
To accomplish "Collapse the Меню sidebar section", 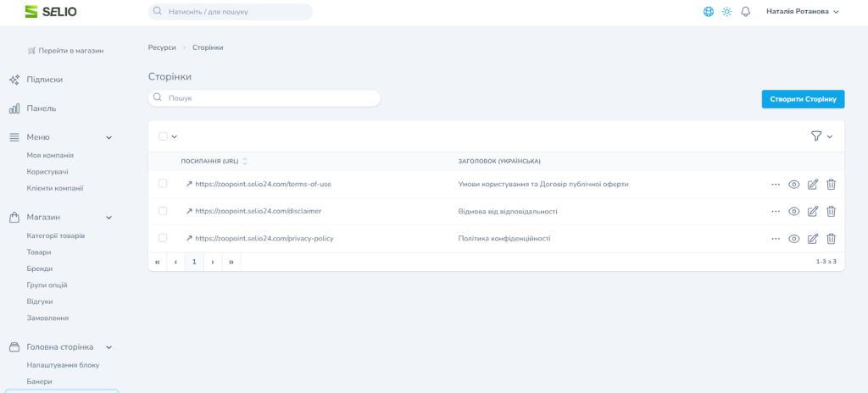I will (108, 137).
